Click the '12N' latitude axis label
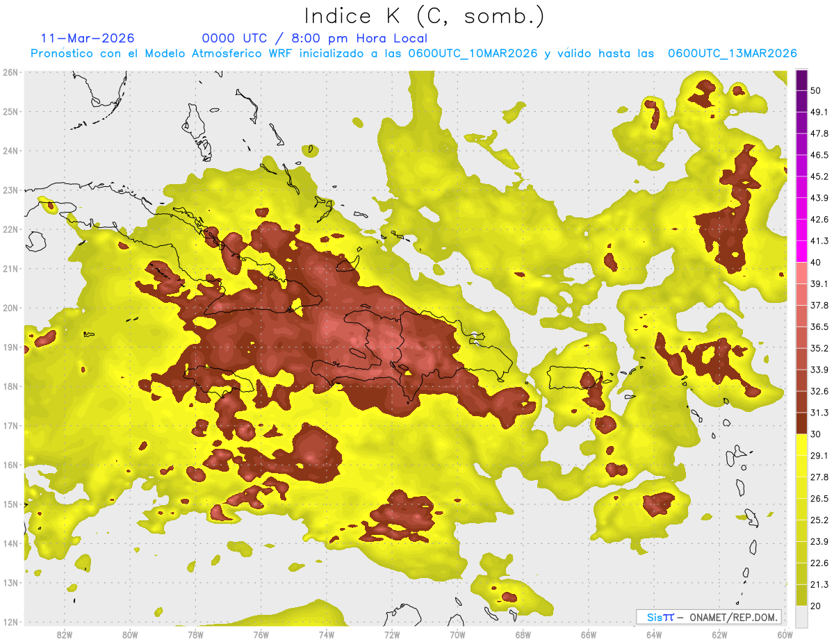This screenshot has height=644, width=834. point(10,622)
